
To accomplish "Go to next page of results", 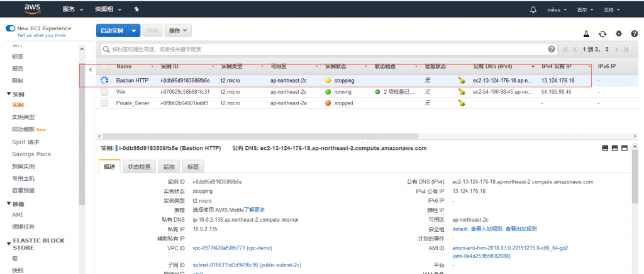I will [x=616, y=49].
